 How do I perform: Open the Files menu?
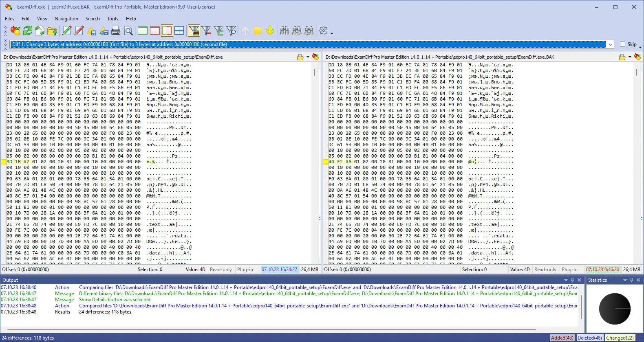pyautogui.click(x=9, y=19)
